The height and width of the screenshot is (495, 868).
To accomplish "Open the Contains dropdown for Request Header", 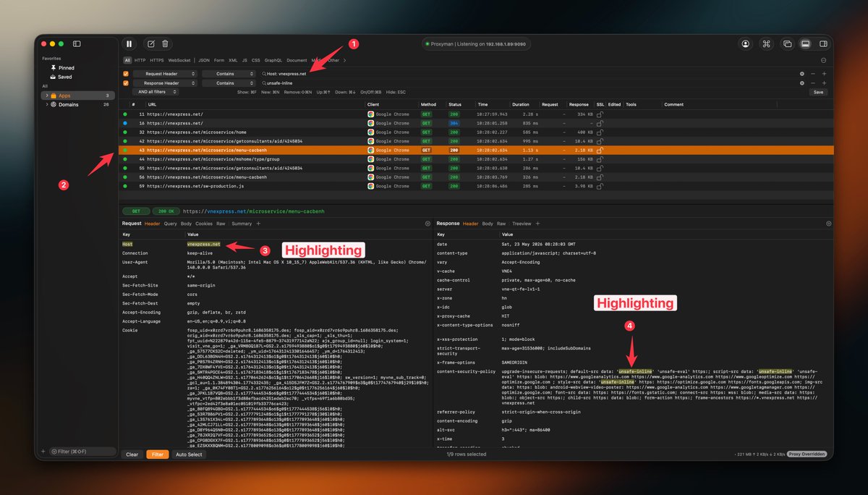I will point(229,74).
